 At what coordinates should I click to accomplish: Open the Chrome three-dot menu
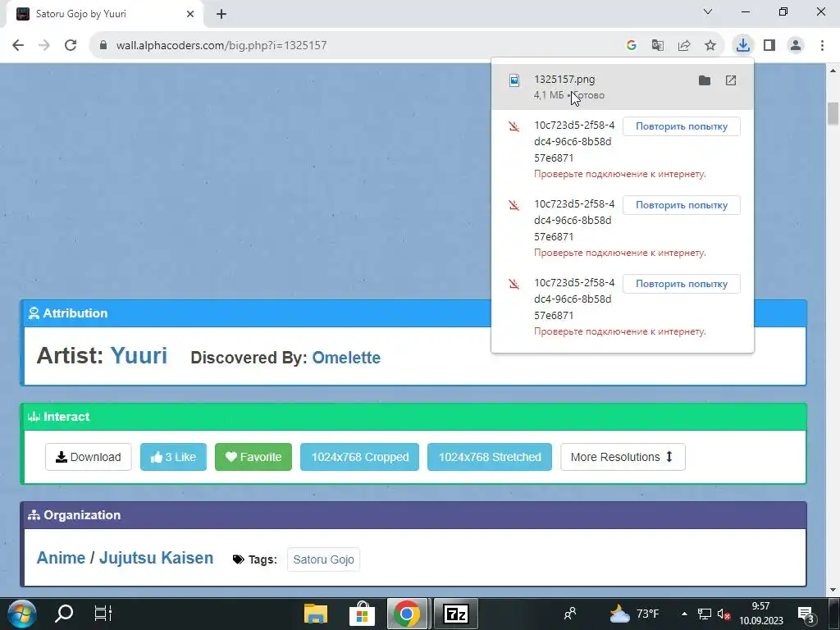point(822,46)
